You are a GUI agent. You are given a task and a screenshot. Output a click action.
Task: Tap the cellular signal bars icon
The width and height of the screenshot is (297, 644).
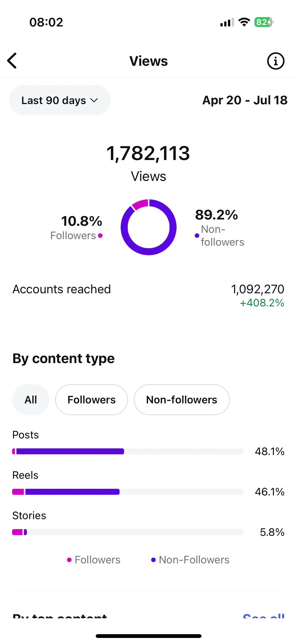point(227,22)
